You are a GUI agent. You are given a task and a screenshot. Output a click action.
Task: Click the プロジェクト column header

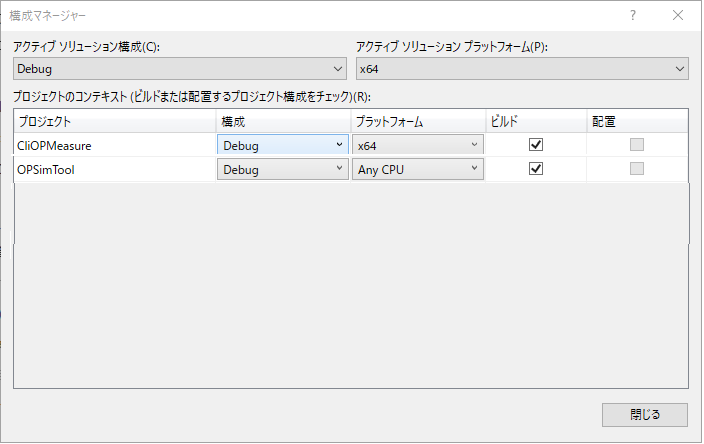click(x=115, y=121)
